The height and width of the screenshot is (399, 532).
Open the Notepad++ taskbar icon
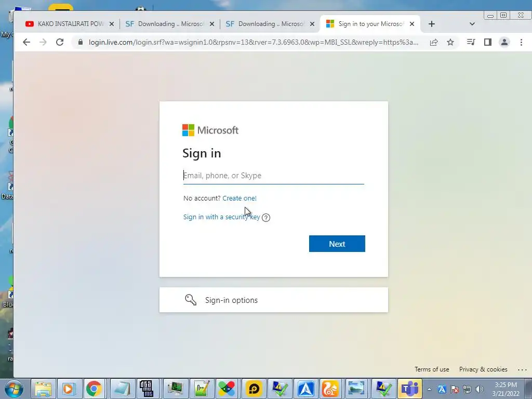pos(202,389)
